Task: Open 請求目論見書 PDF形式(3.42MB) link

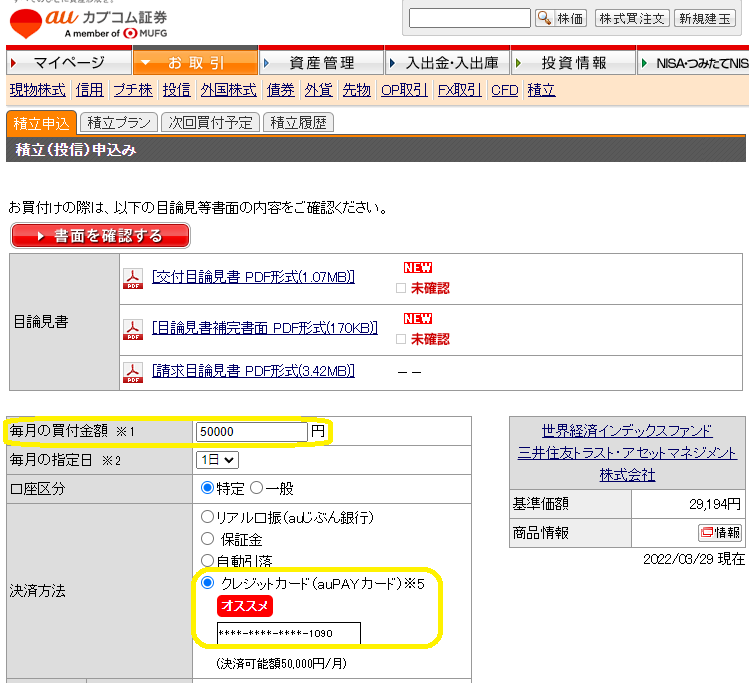Action: 253,371
